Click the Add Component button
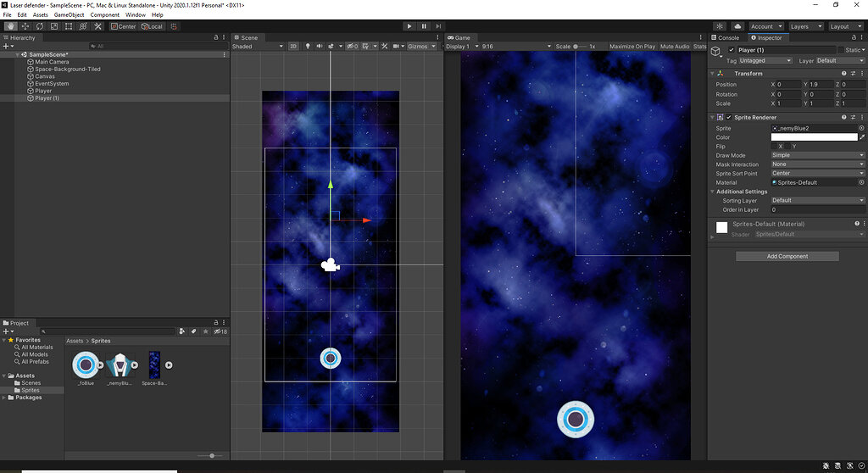Viewport: 868px width, 473px height. point(787,256)
